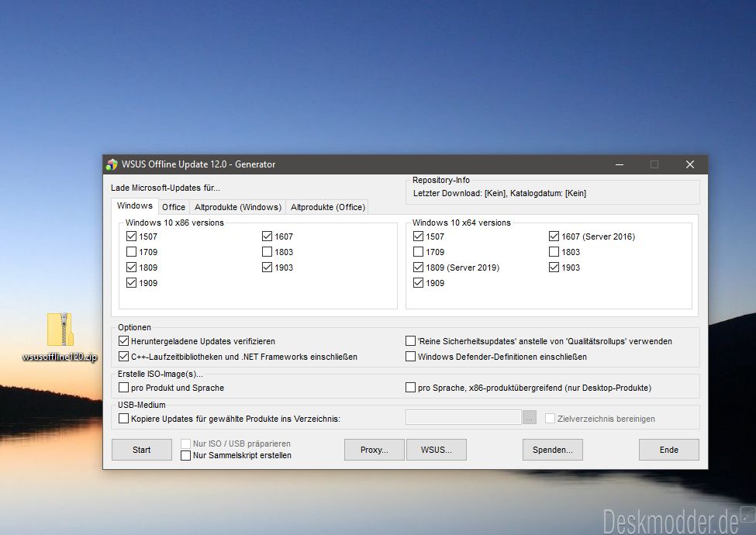Open the Office tab
Image resolution: width=756 pixels, height=535 pixels.
pyautogui.click(x=174, y=207)
